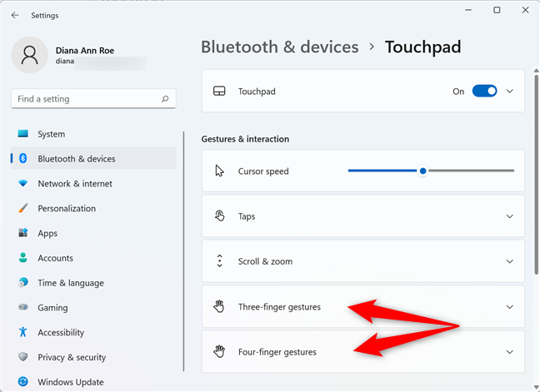
Task: Open Windows Update settings
Action: coord(93,382)
